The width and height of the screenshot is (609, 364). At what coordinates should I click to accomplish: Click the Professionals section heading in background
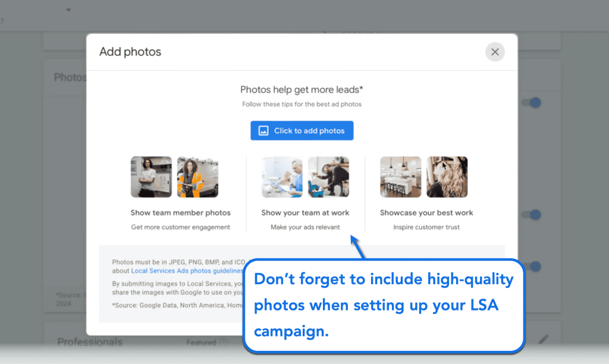pos(90,342)
